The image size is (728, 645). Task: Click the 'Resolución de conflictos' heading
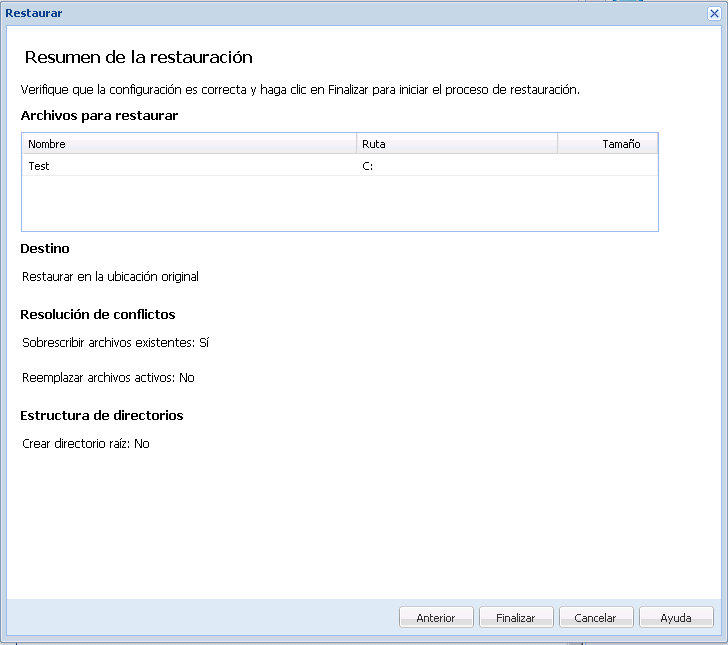(x=98, y=315)
